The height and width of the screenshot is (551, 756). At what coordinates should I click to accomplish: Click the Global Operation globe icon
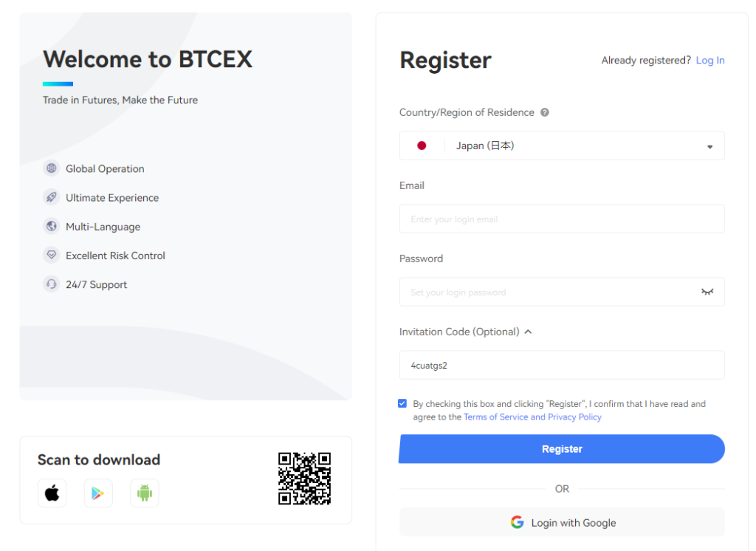click(x=52, y=168)
